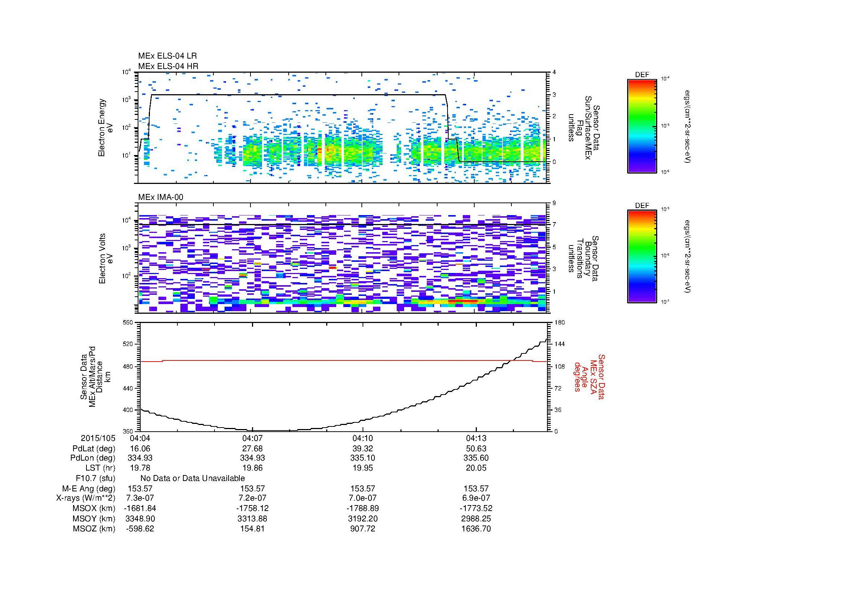The image size is (868, 613).
Task: Click the F10.7 (sfu) row label
Action: 95,478
